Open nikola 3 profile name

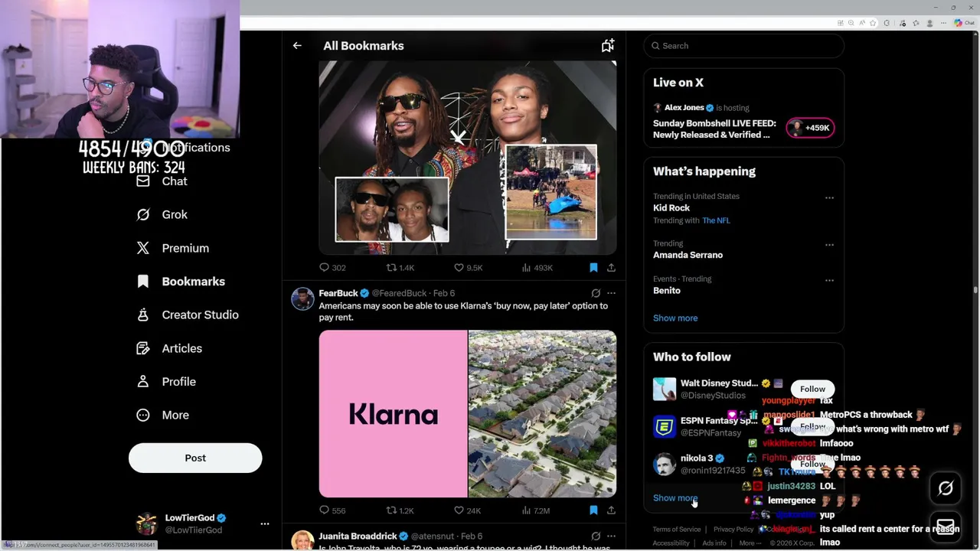(x=697, y=458)
